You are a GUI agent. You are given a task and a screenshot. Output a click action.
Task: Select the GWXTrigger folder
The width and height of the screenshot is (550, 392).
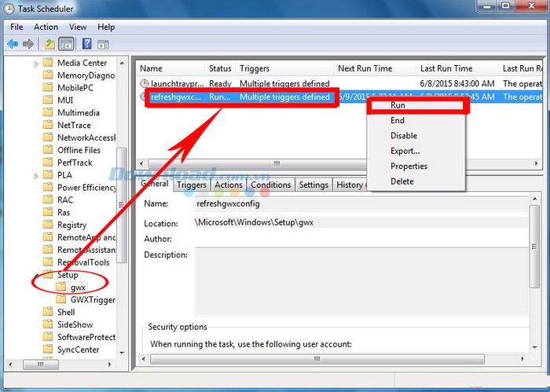pos(93,300)
